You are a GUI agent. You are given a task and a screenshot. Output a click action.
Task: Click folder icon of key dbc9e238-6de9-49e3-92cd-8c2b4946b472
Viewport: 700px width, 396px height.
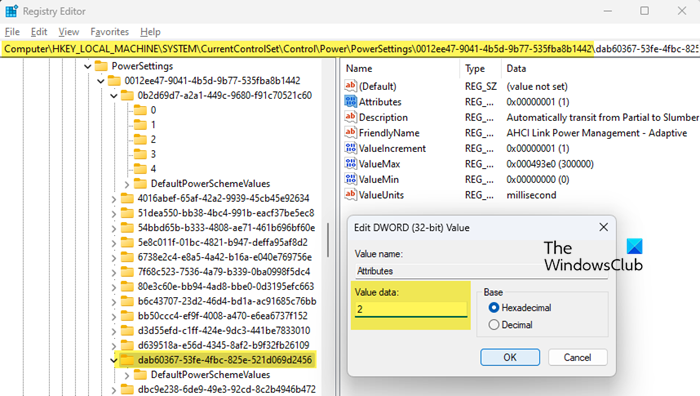pyautogui.click(x=127, y=389)
